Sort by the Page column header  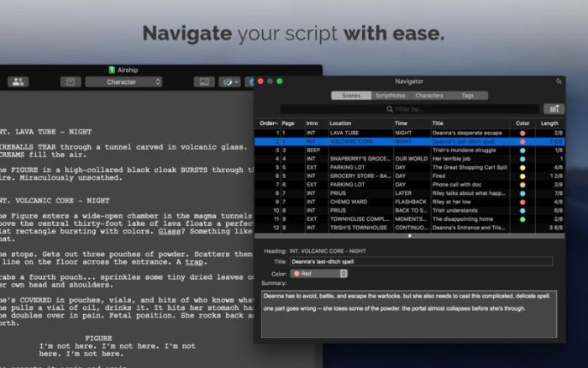tap(288, 123)
